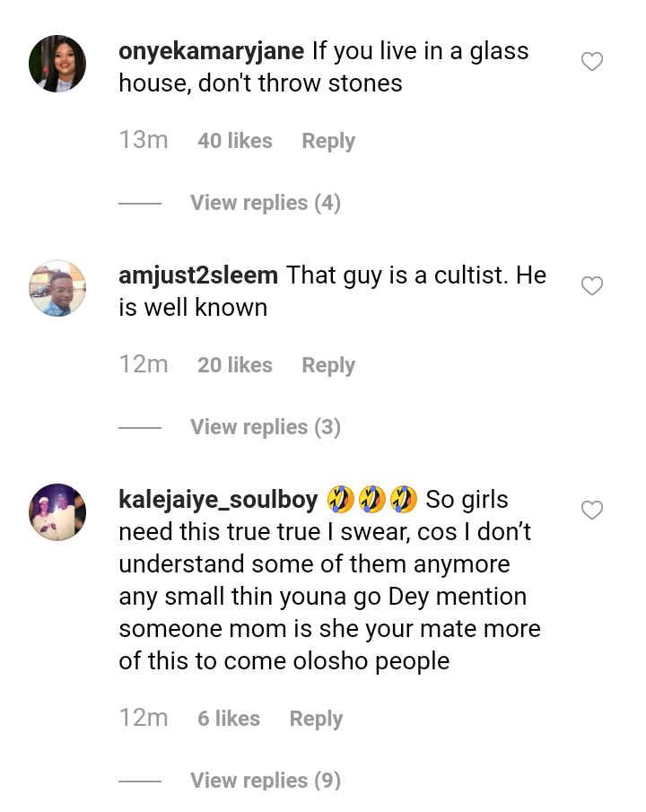
Task: Tap heart icon on amjust2sleem's comment
Action: coord(591,286)
